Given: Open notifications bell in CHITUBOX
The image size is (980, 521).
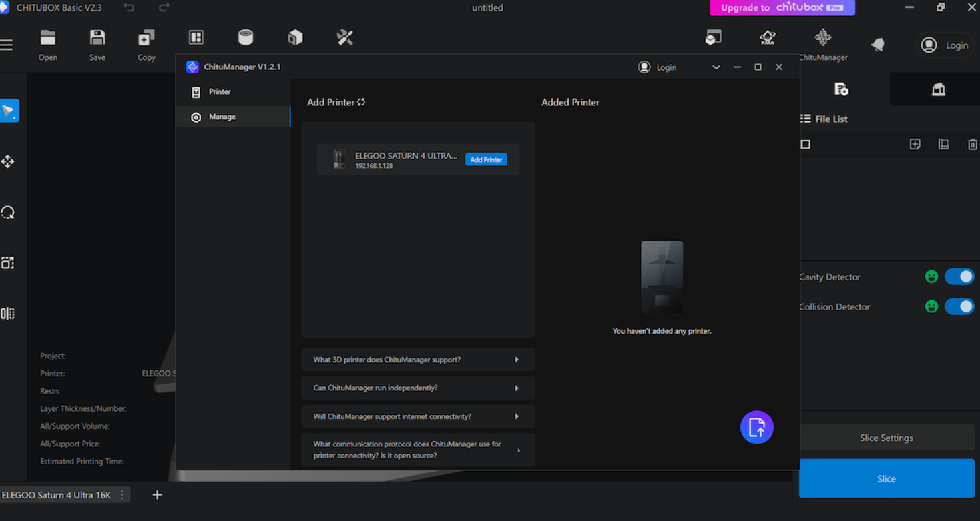Looking at the screenshot, I should 878,45.
